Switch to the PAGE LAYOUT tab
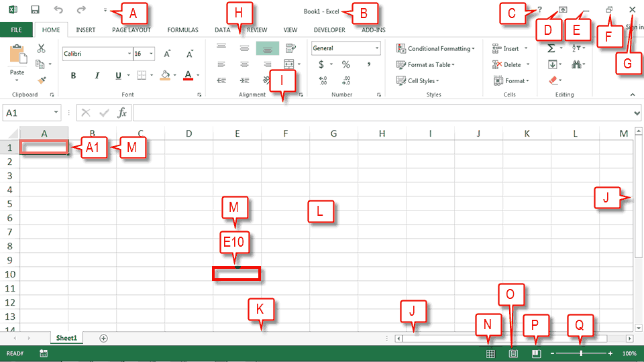Image resolution: width=644 pixels, height=362 pixels. (x=131, y=30)
